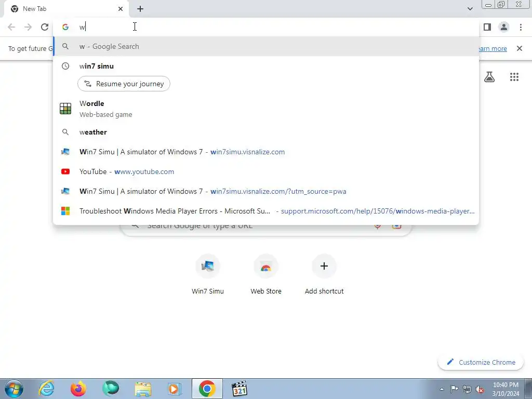Viewport: 532px width, 399px height.
Task: Click the Add shortcut plus tile
Action: point(324,275)
